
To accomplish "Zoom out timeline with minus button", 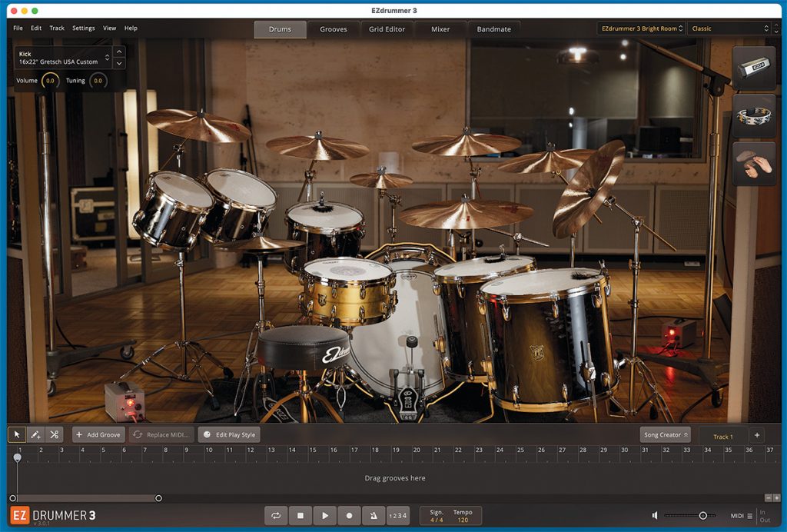I will pos(768,498).
